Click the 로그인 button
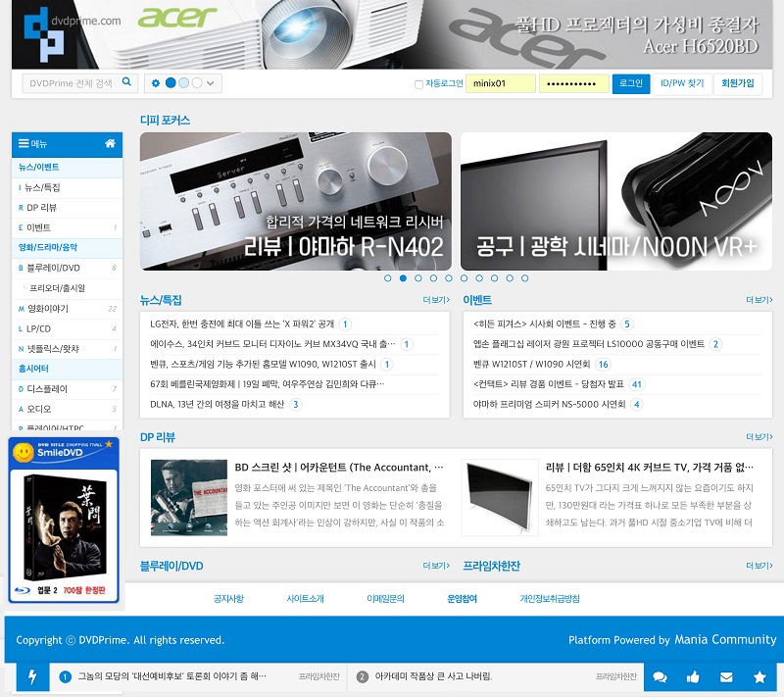The image size is (784, 697). 631,83
